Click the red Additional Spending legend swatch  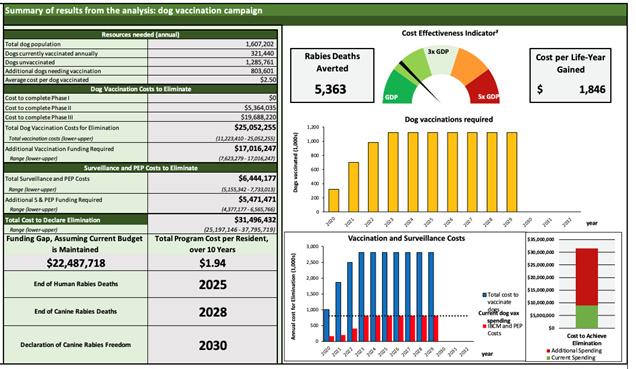tap(549, 351)
